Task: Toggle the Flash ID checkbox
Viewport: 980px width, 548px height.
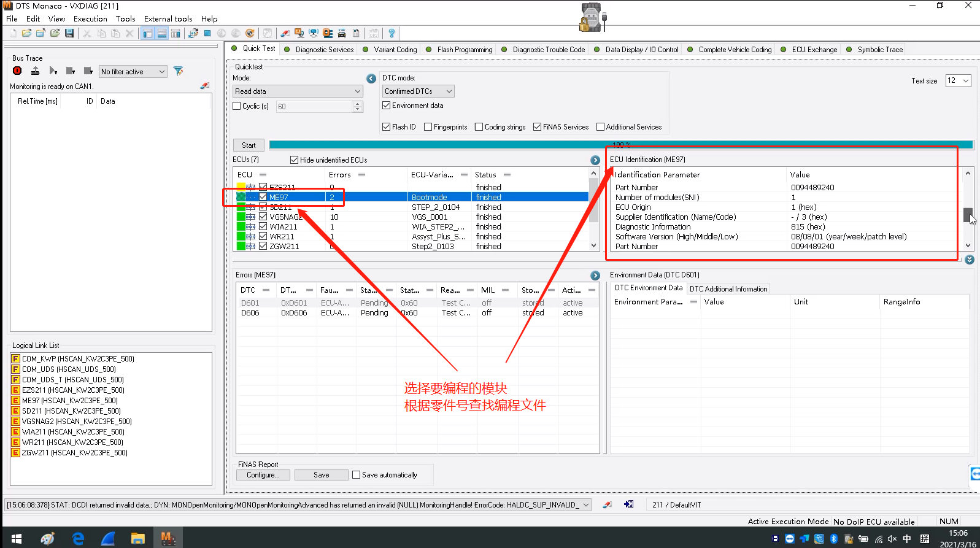Action: click(x=387, y=127)
